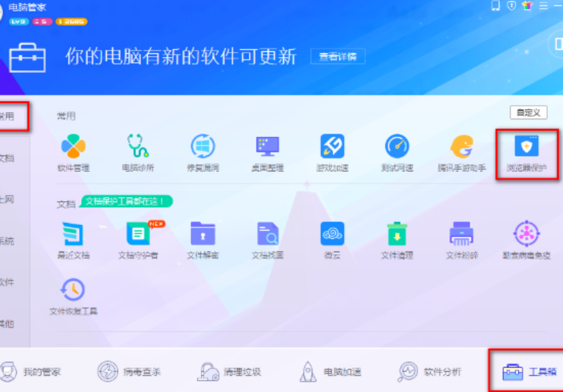Viewport: 563px width, 392px height.
Task: Open the skin shirt icon in title bar
Action: [x=528, y=5]
